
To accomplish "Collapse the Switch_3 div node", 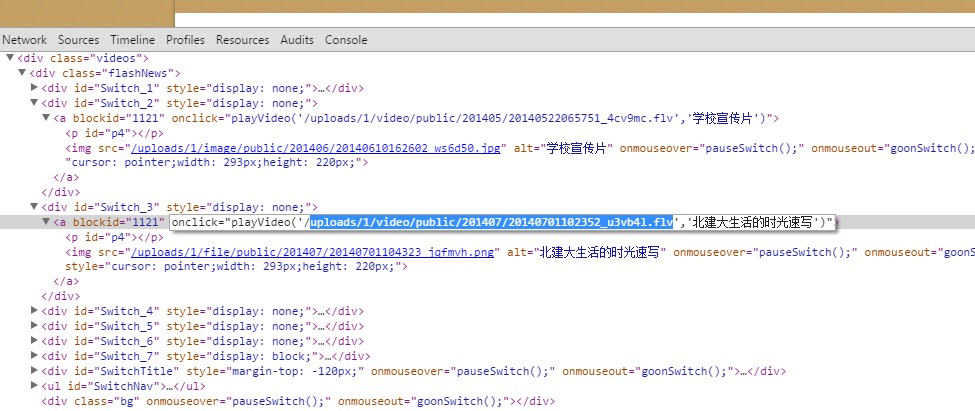I will click(34, 207).
